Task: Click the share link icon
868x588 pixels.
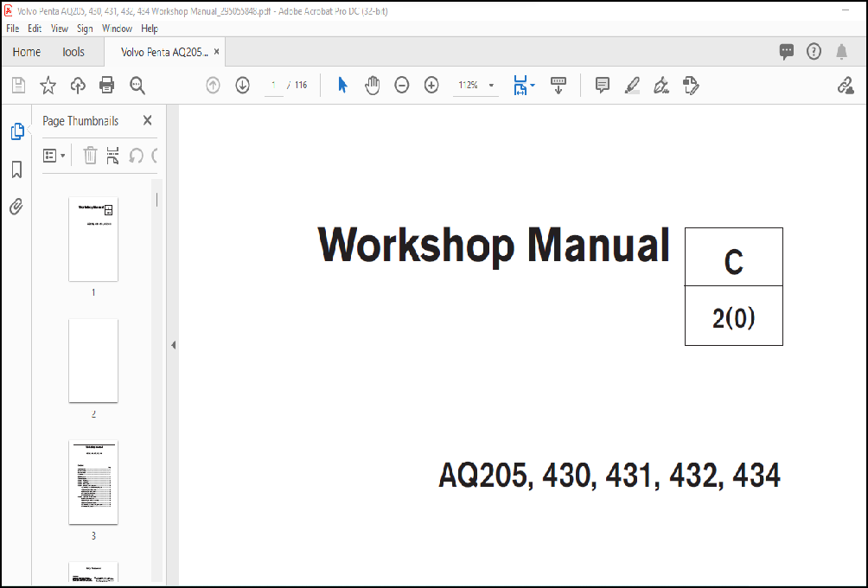Action: tap(846, 86)
